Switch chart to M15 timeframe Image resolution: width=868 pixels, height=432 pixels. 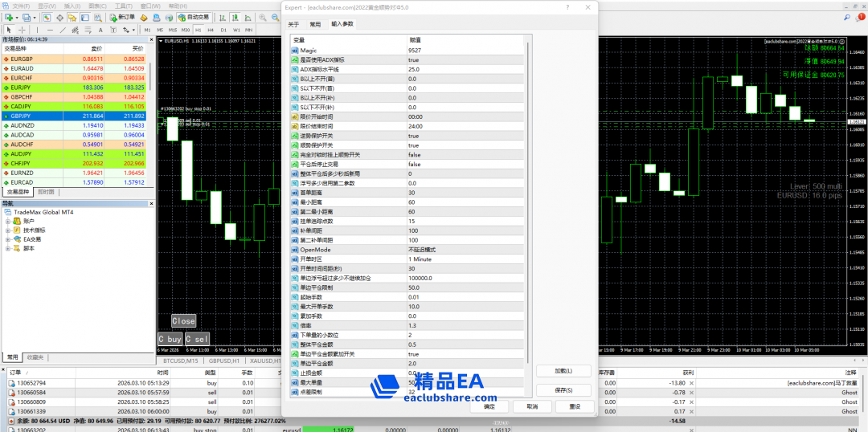tap(173, 30)
